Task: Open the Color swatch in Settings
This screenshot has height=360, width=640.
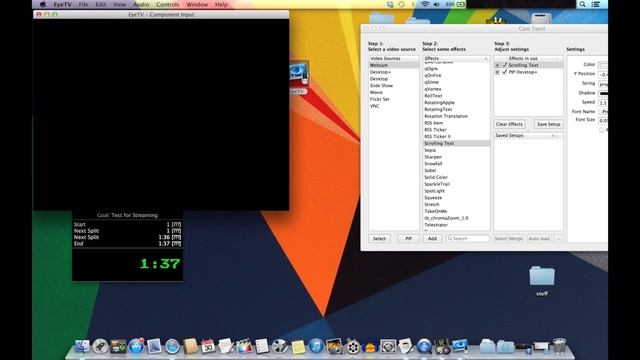Action: tap(603, 65)
